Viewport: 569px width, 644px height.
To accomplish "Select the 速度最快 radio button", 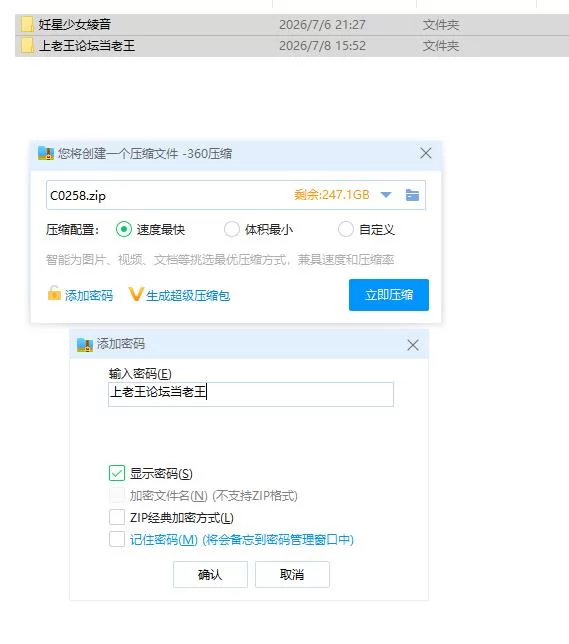I will 124,229.
